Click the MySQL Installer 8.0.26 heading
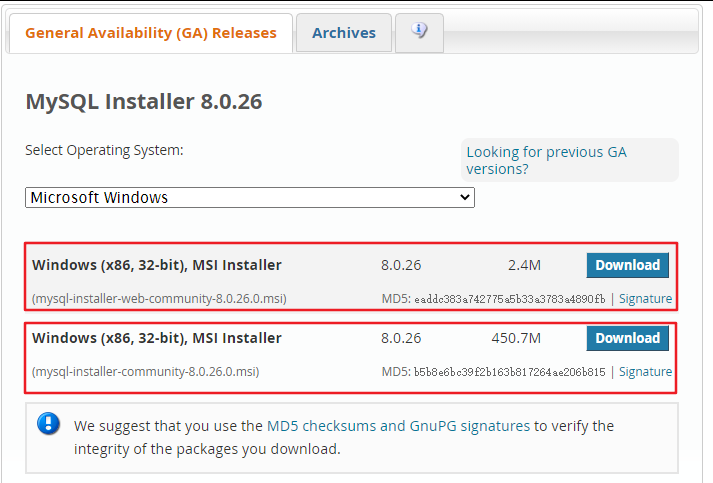 [144, 101]
